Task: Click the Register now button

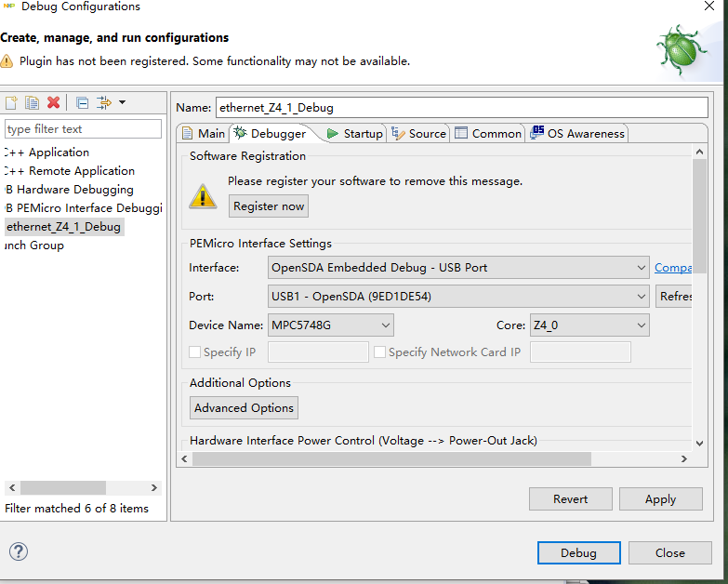Action: pos(269,206)
